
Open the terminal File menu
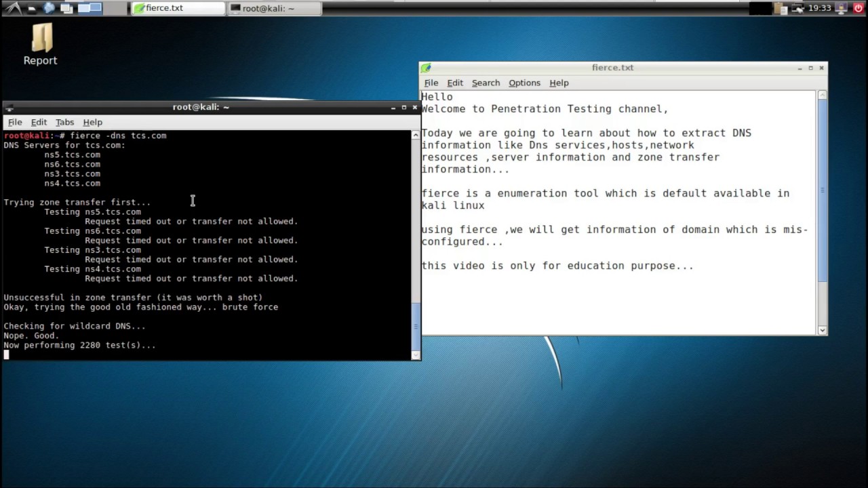coord(15,122)
